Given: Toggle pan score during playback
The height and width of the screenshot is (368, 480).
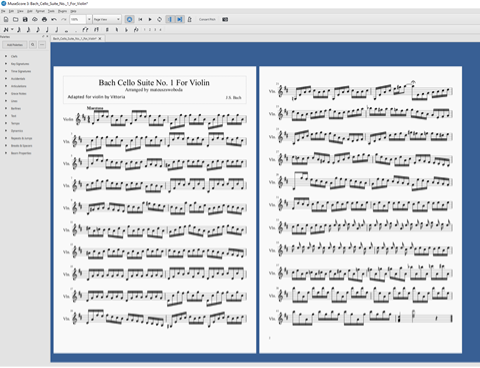Looking at the screenshot, I should click(x=180, y=19).
